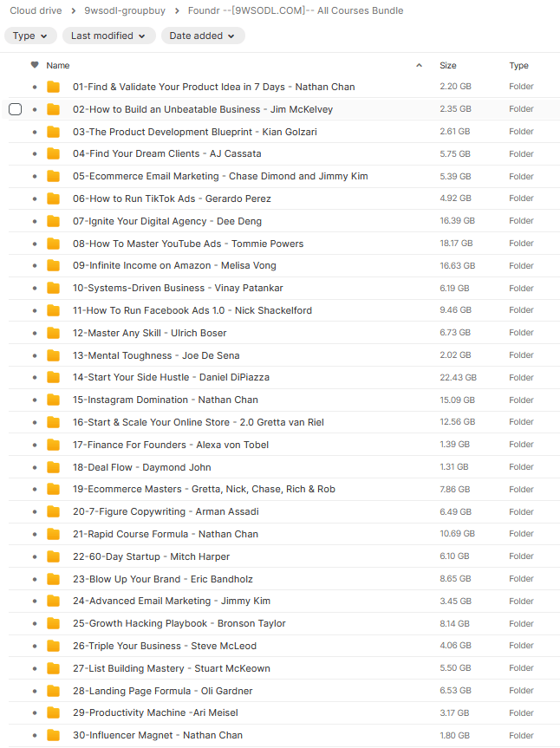Toggle favorite dot for 26-Triple Your Business
Screen dimensions: 560x748
pos(35,646)
